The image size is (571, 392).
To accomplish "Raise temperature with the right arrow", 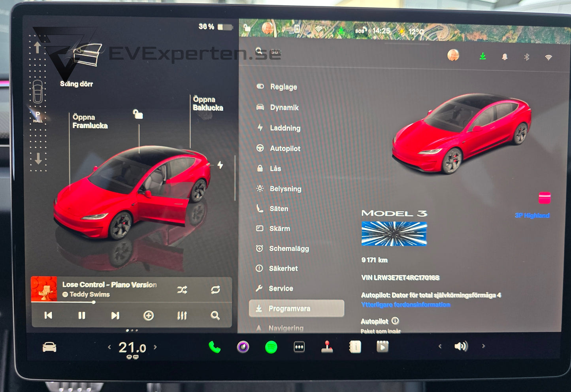I will pyautogui.click(x=155, y=347).
